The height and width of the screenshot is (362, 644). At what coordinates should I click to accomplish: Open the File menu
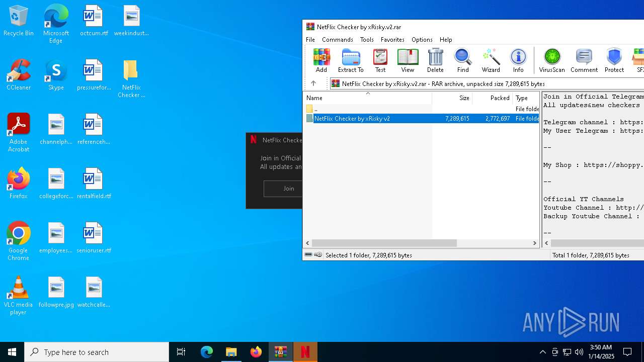pyautogui.click(x=310, y=40)
